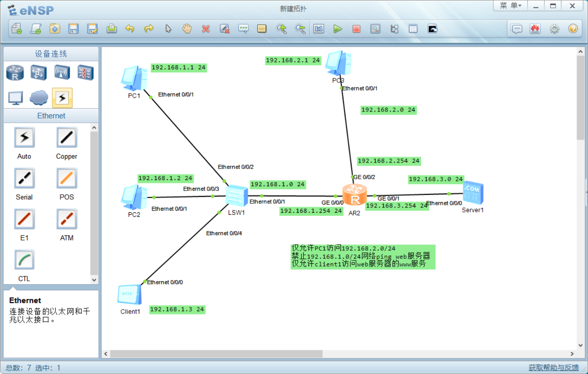This screenshot has height=374, width=588.
Task: Click the 192.168.1.1 24 label
Action: coord(178,67)
